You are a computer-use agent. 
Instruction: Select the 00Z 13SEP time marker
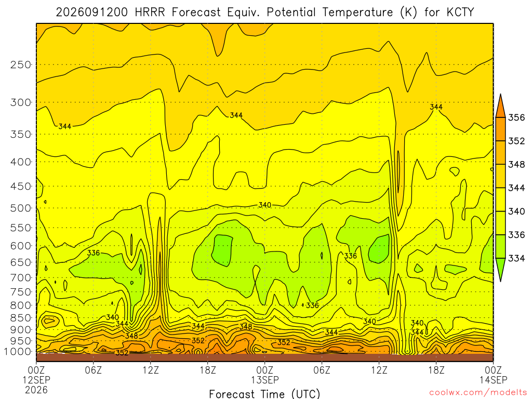click(x=264, y=375)
